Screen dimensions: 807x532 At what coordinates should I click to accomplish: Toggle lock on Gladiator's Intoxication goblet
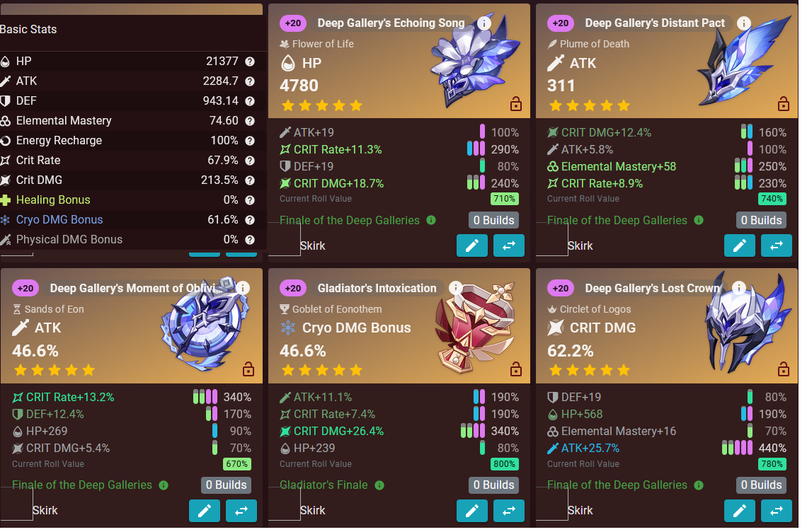pos(515,369)
